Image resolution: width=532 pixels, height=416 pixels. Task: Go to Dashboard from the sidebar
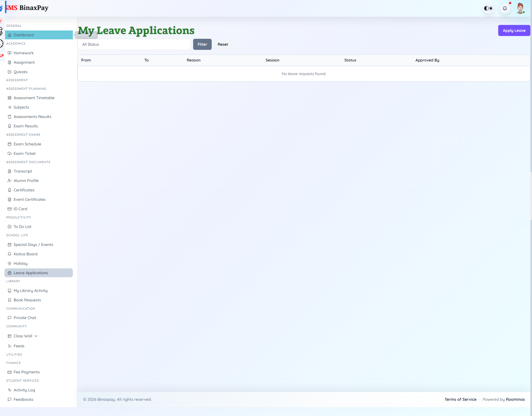pyautogui.click(x=24, y=35)
